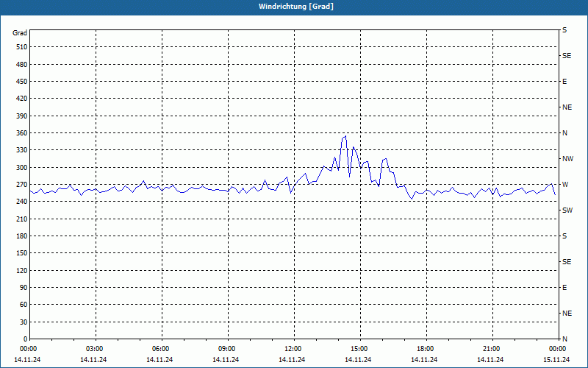Viewport: 588px width, 368px height.
Task: Click the x-axis time label 21:00
Action: point(491,349)
